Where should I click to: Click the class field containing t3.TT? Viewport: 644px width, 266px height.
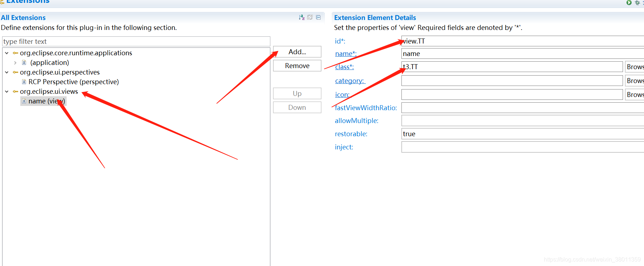(x=512, y=67)
